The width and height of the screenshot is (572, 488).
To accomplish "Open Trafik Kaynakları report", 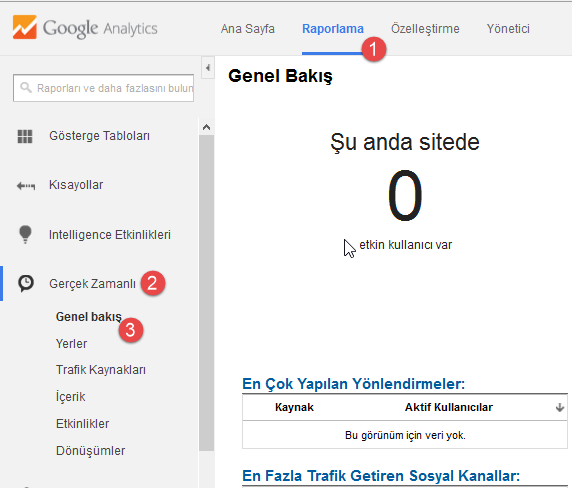I will 101,370.
